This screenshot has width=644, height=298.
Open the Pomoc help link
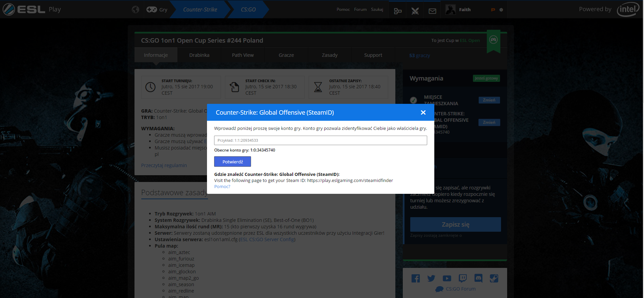[343, 9]
